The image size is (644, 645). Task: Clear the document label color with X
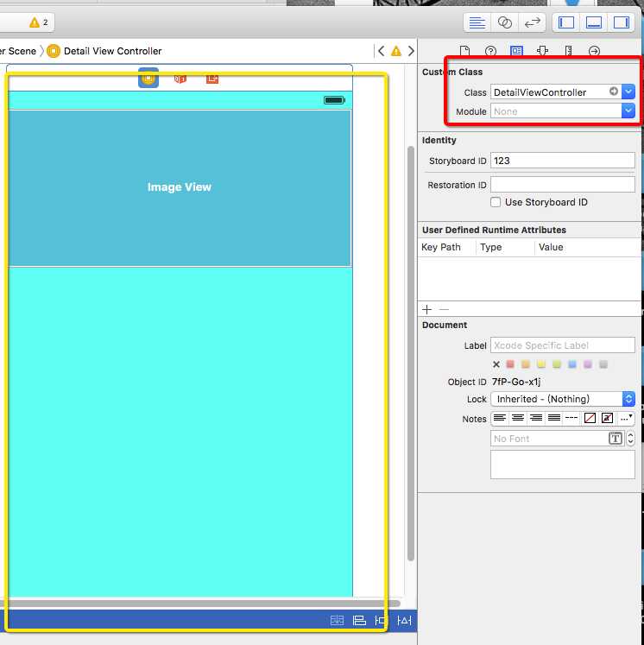(496, 364)
